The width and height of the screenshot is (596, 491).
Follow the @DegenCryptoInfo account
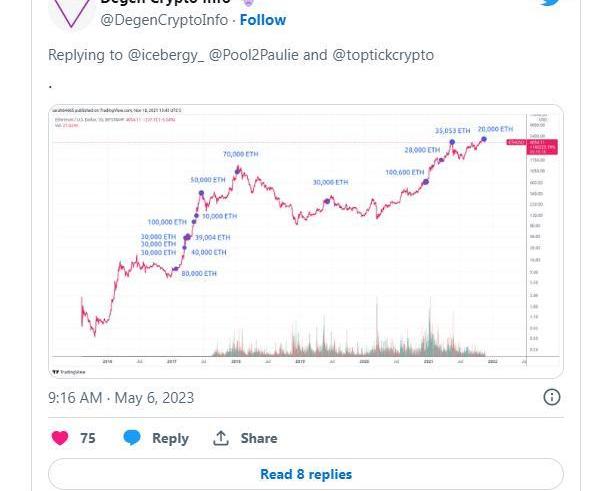pos(263,20)
